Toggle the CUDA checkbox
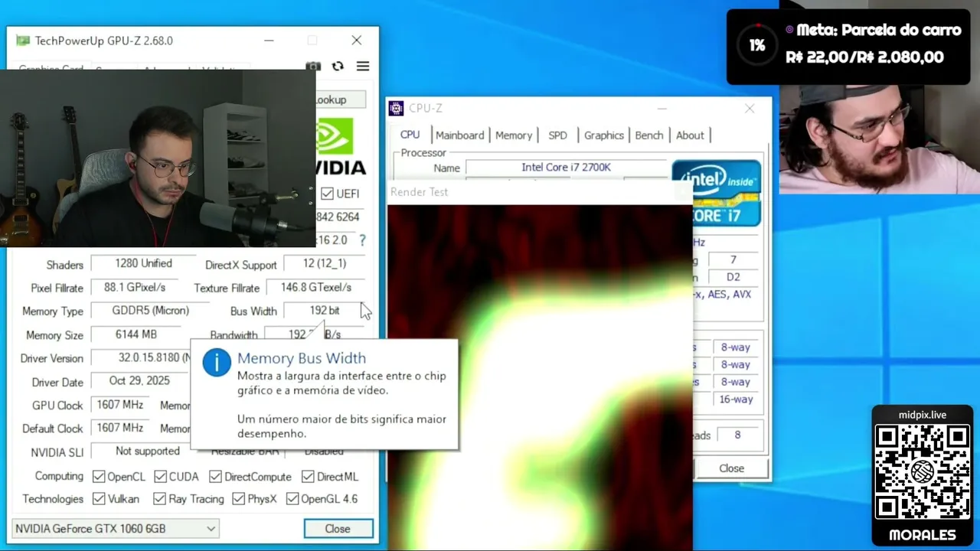 [x=160, y=477]
